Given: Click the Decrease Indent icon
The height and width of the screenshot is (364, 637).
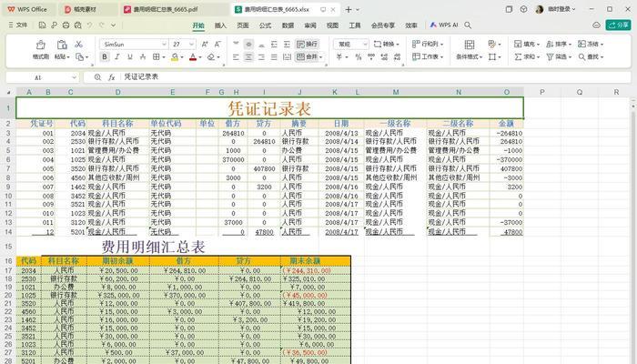Looking at the screenshot, I should (274, 44).
